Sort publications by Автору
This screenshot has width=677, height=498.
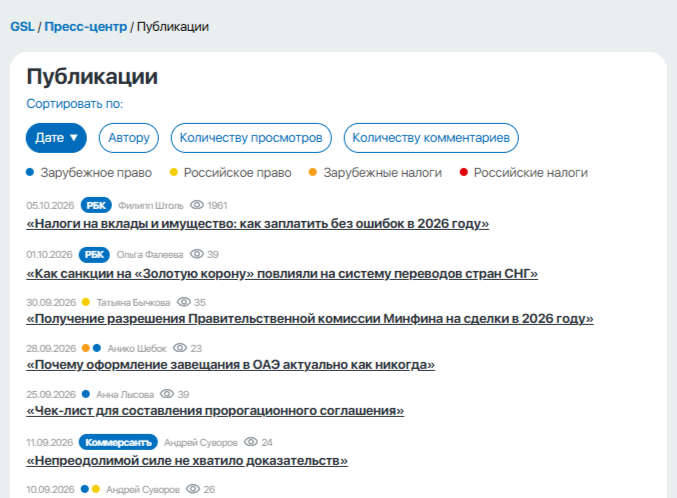pyautogui.click(x=129, y=138)
